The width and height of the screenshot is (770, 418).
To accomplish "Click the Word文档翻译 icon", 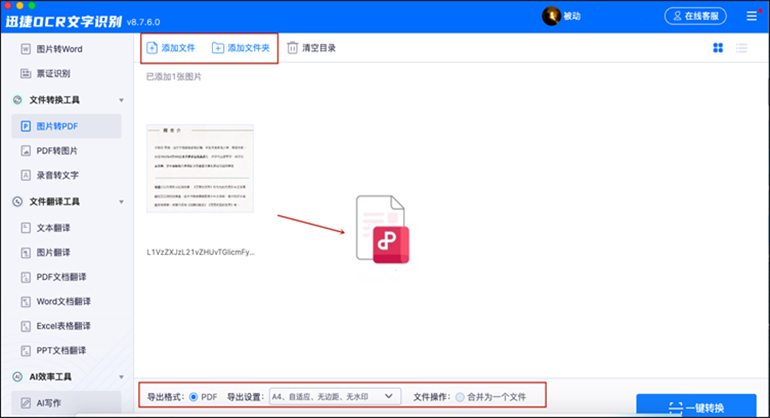I will pyautogui.click(x=26, y=302).
